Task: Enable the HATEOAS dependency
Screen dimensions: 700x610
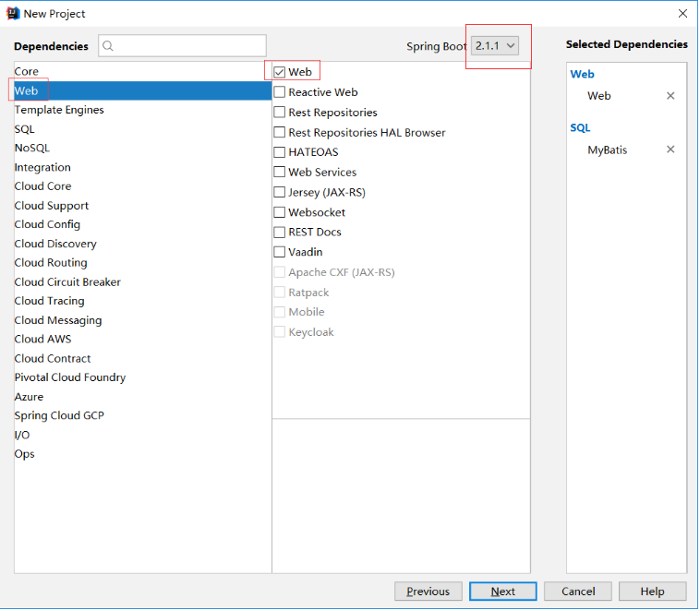Action: [280, 152]
